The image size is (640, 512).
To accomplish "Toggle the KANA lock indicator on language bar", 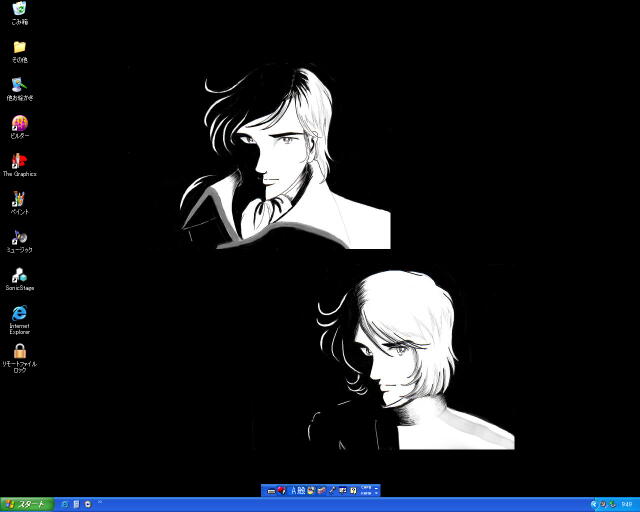I will (366, 493).
